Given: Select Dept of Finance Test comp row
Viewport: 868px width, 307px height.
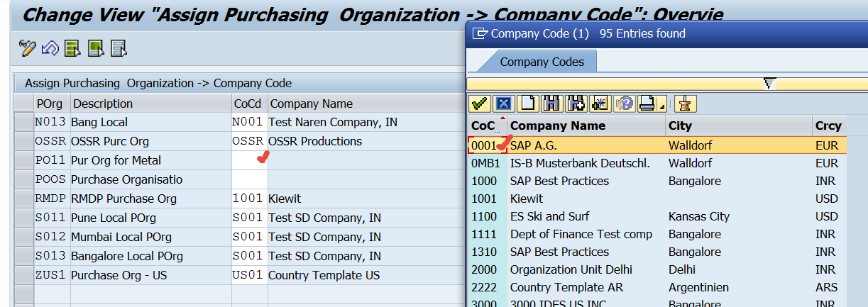Looking at the screenshot, I should point(657,234).
